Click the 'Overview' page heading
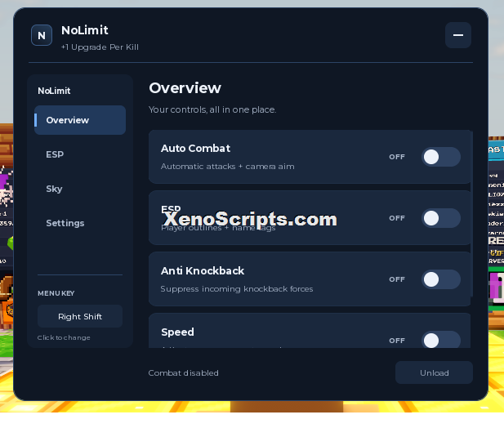Screen dimensions: 504x437 [185, 88]
